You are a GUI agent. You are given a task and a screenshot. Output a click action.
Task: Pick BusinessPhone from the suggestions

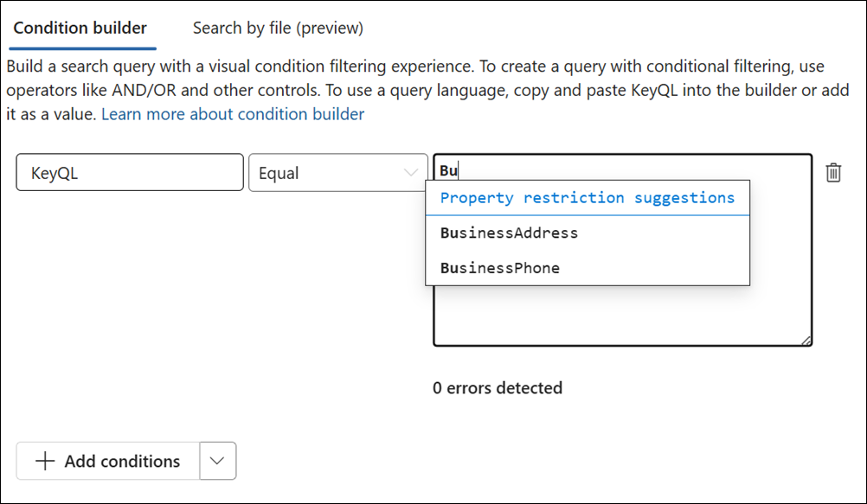500,268
